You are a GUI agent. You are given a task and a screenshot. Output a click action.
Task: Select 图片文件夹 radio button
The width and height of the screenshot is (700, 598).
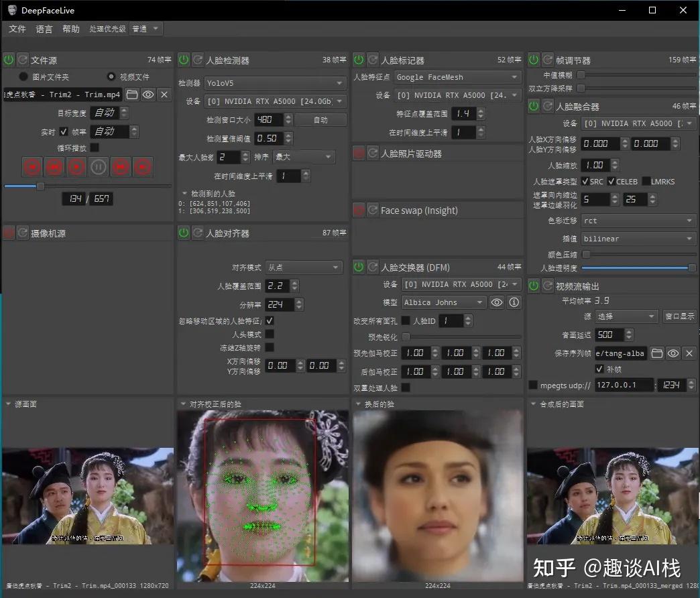coord(23,76)
